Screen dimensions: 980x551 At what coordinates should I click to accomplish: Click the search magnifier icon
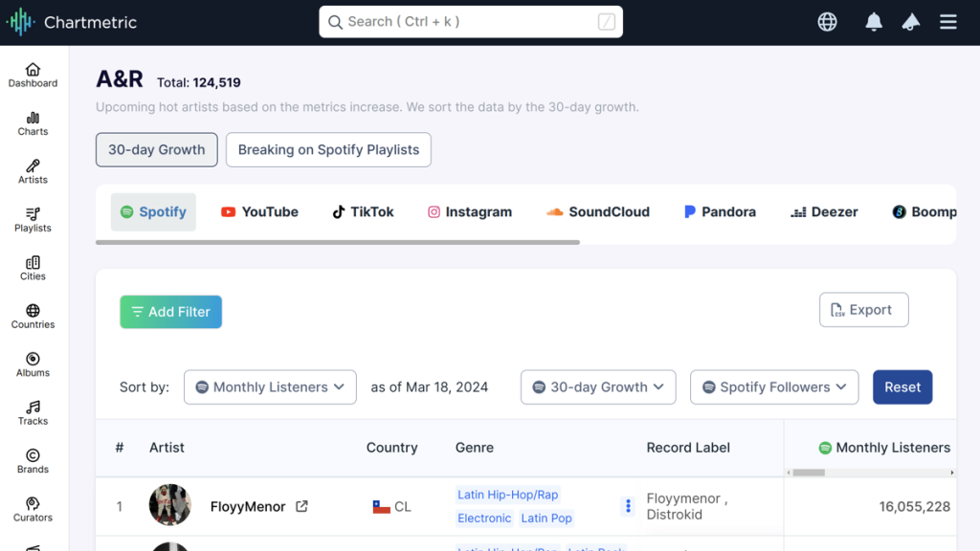335,23
